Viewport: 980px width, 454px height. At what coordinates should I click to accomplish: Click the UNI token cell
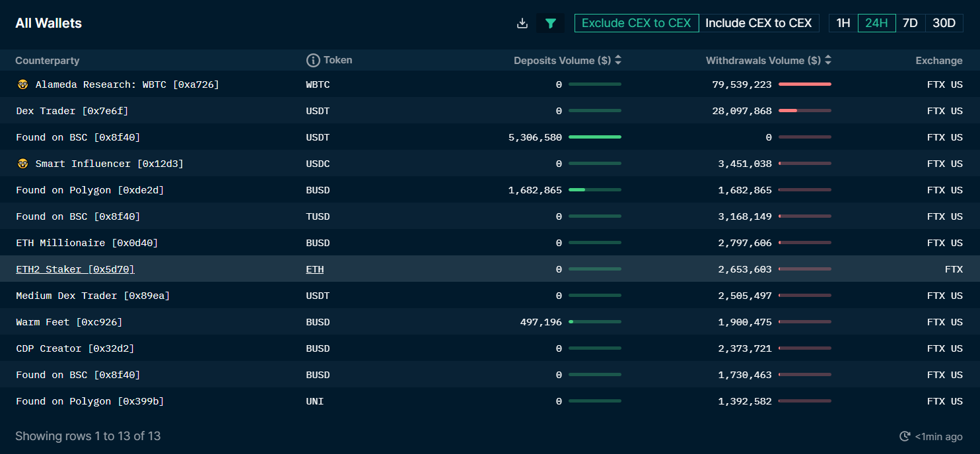[x=315, y=401]
